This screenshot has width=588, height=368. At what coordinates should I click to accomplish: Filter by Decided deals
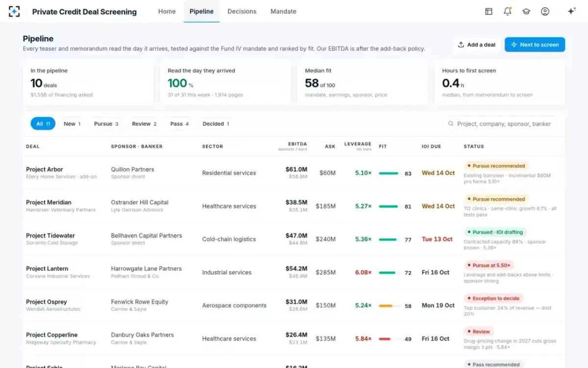click(216, 124)
